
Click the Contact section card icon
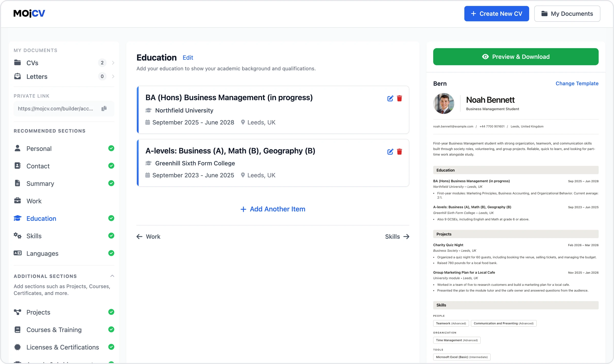click(17, 166)
